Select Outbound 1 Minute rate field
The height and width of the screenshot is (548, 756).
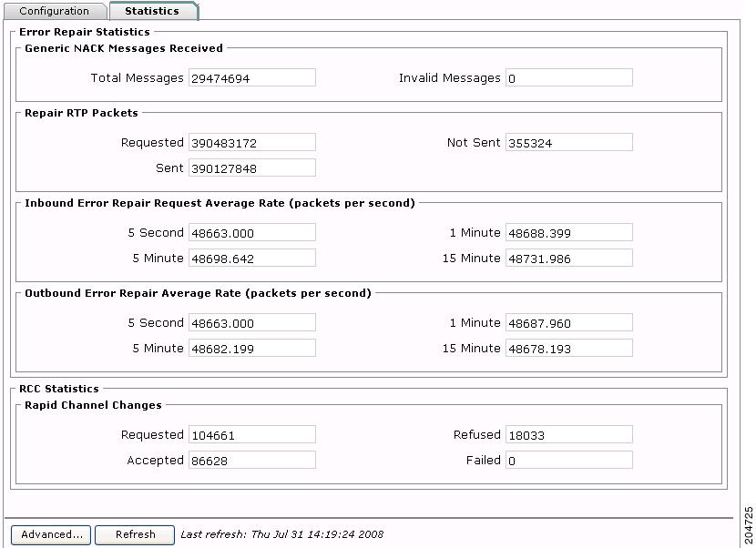(569, 323)
